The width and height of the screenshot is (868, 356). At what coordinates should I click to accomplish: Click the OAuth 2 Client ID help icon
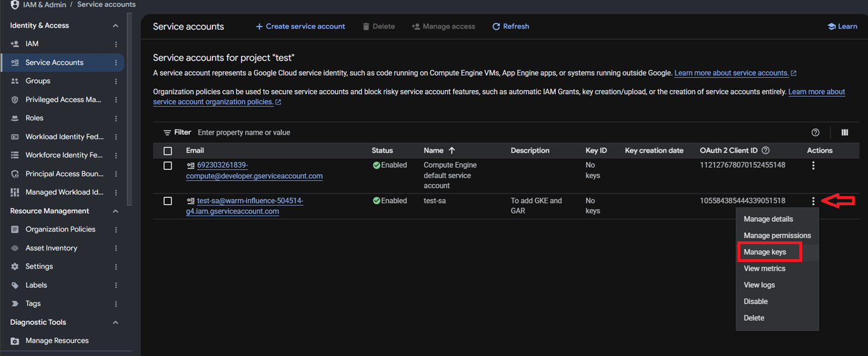[x=766, y=151]
